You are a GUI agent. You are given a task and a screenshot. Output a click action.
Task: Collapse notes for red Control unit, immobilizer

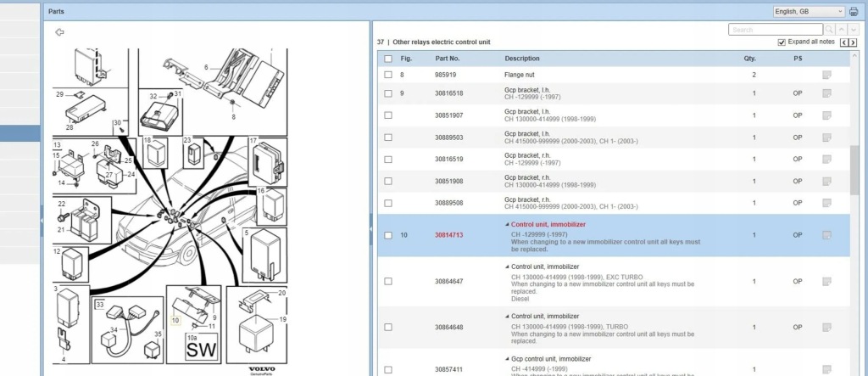507,225
